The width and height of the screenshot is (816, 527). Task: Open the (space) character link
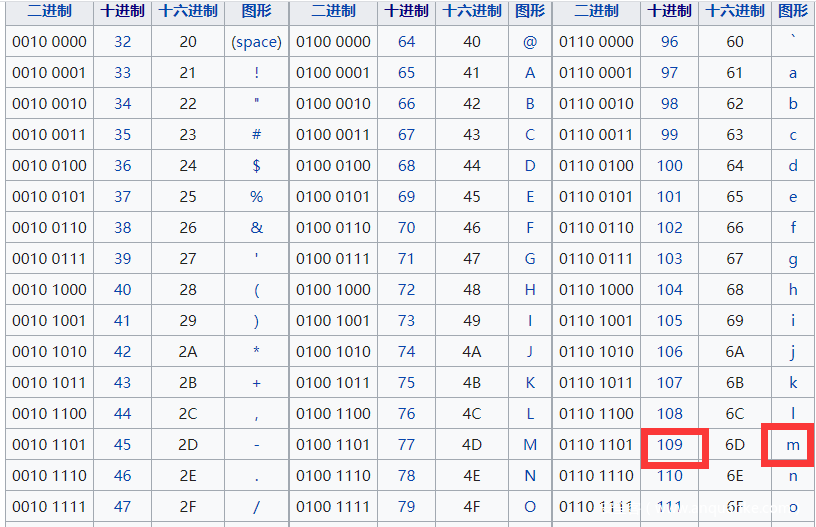point(256,42)
